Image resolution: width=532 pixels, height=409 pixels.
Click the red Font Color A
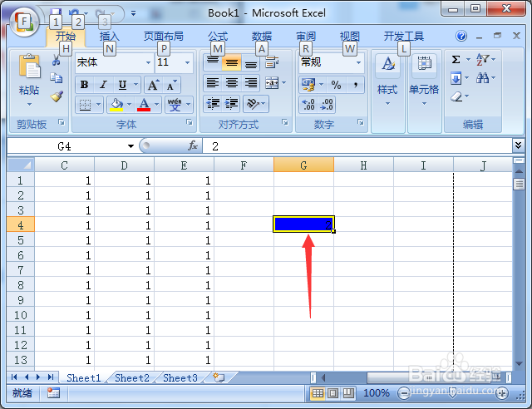[144, 105]
